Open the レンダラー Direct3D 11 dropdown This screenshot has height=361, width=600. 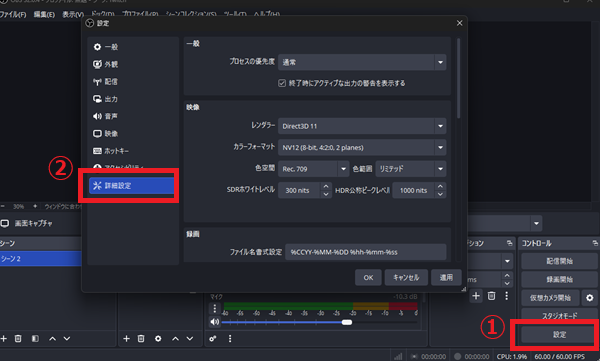[x=362, y=126]
